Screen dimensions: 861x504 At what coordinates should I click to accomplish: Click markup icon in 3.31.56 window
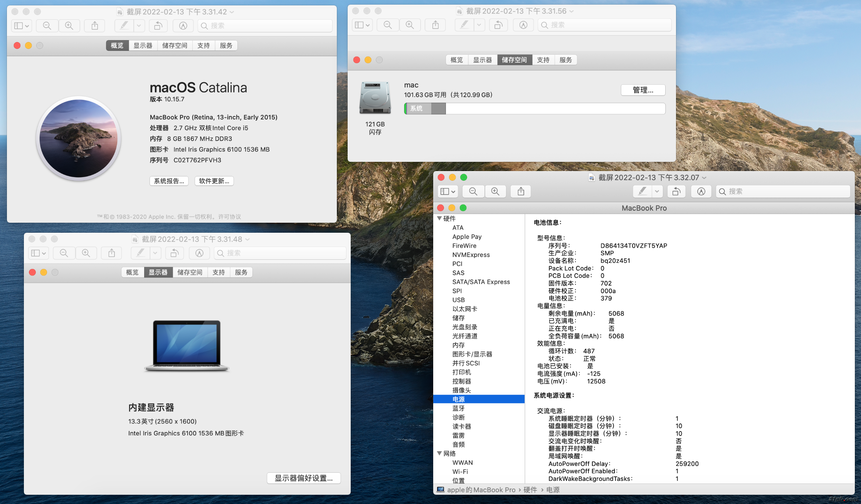pos(523,25)
